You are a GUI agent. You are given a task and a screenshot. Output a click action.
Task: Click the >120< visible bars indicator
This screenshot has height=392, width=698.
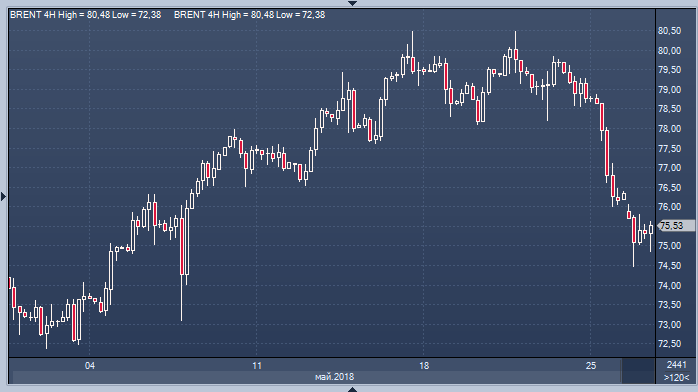pos(676,377)
